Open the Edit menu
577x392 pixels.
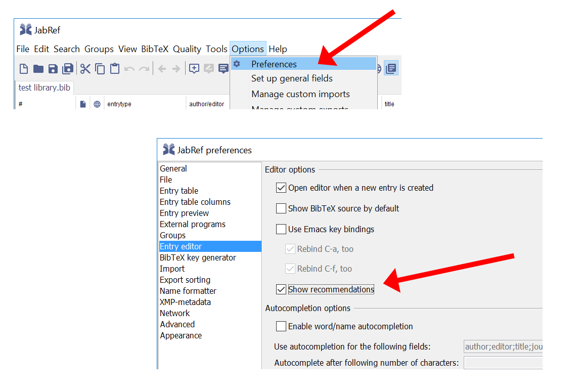(x=41, y=49)
